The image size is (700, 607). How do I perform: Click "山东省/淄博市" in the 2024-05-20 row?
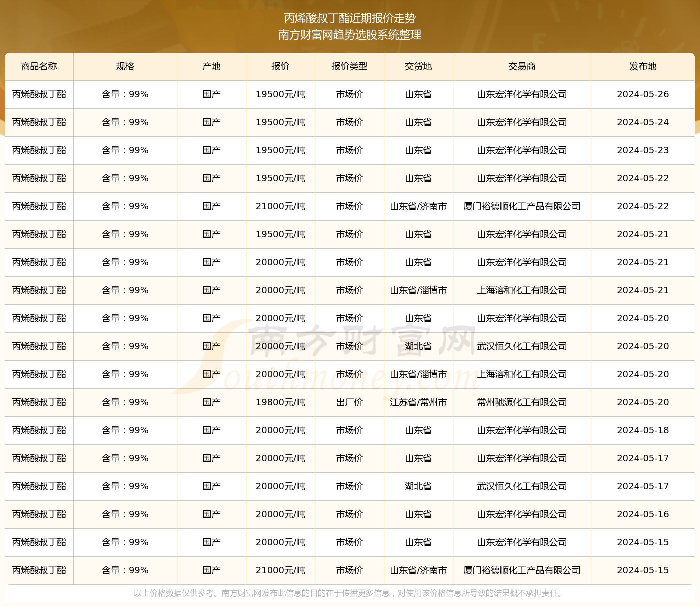pyautogui.click(x=418, y=374)
